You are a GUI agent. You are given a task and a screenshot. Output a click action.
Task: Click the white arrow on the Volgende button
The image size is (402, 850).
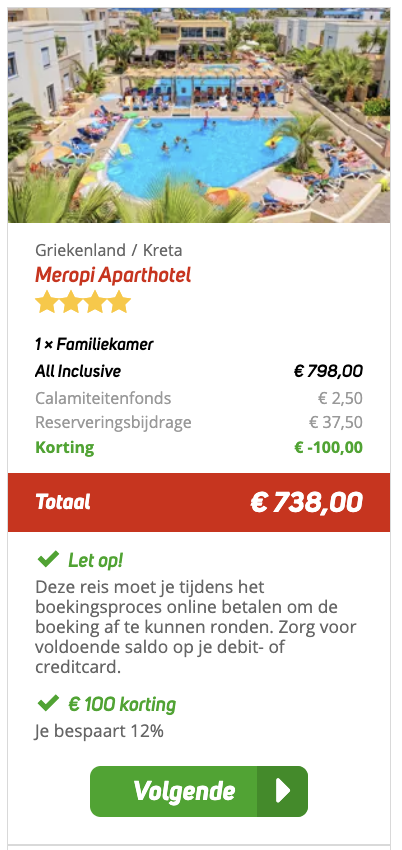point(283,791)
